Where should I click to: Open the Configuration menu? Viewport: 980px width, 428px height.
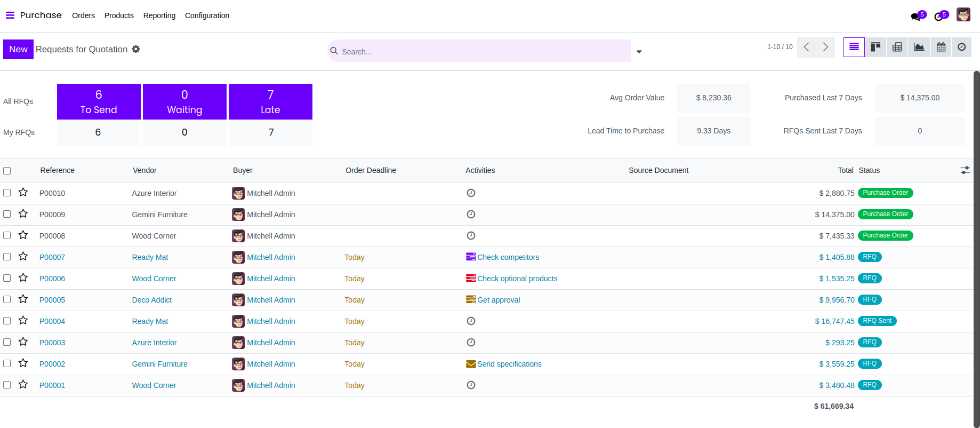207,15
